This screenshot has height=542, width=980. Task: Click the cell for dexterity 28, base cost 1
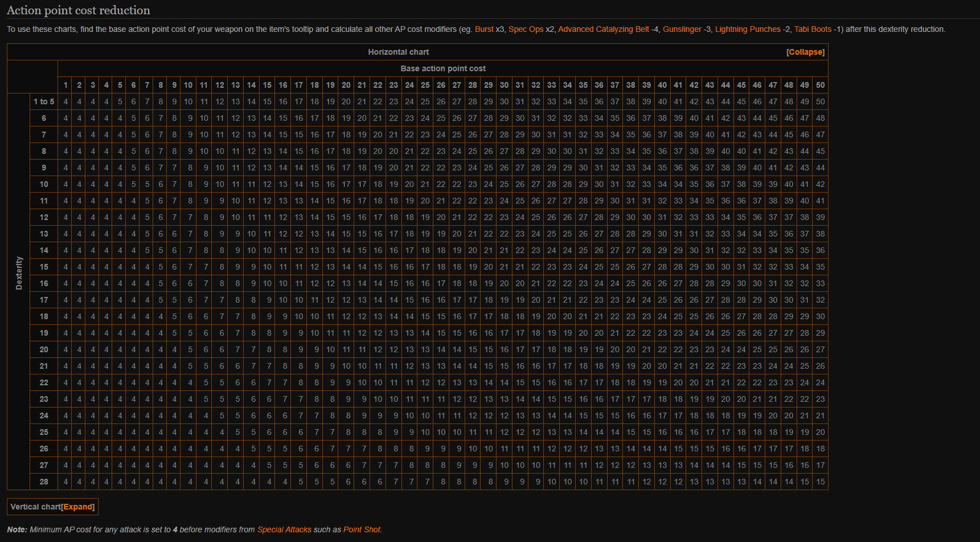click(x=65, y=482)
